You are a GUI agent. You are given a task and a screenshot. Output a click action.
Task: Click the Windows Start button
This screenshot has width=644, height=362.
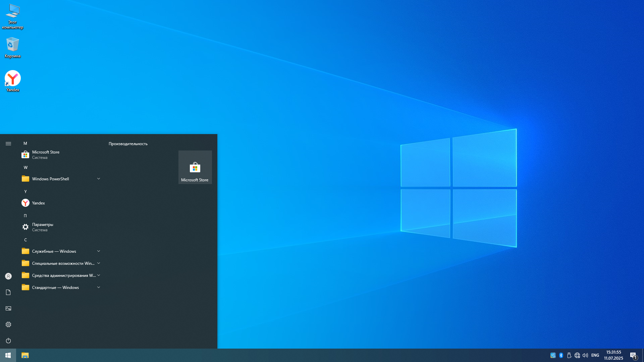tap(8, 355)
